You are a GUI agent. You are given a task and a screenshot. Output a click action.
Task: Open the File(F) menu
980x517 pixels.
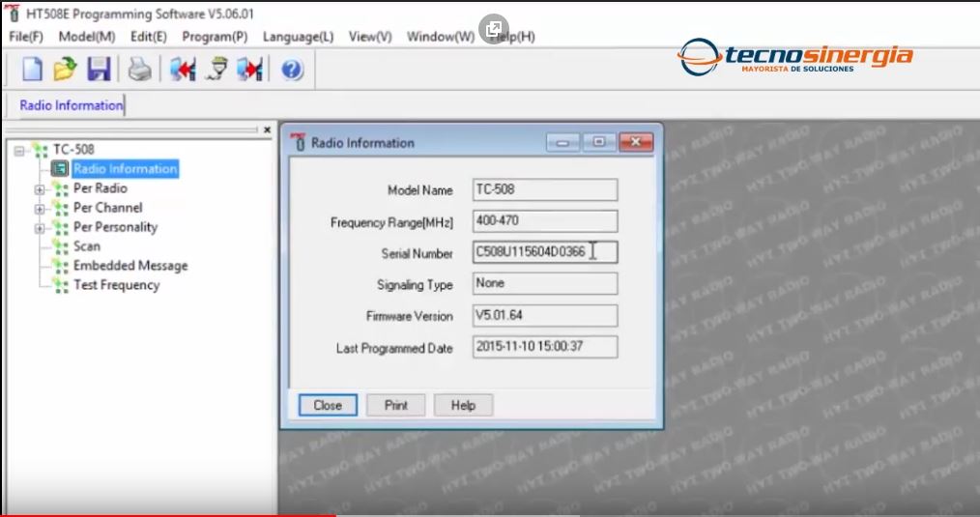coord(26,37)
